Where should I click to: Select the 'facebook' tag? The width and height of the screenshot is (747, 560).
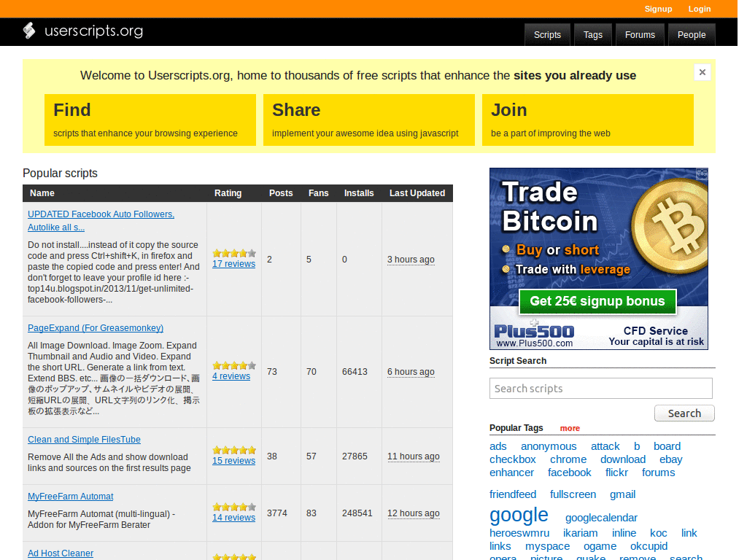(569, 472)
